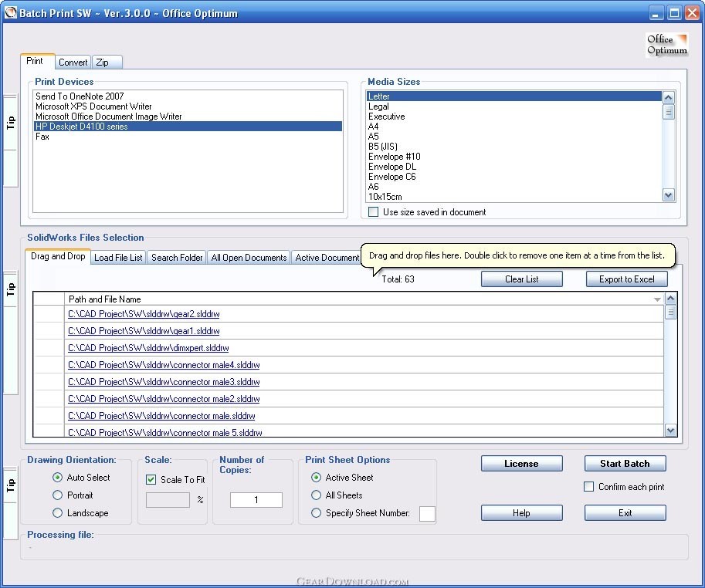Open the Search Folder tab
Viewport: 705px width, 588px height.
coord(177,258)
